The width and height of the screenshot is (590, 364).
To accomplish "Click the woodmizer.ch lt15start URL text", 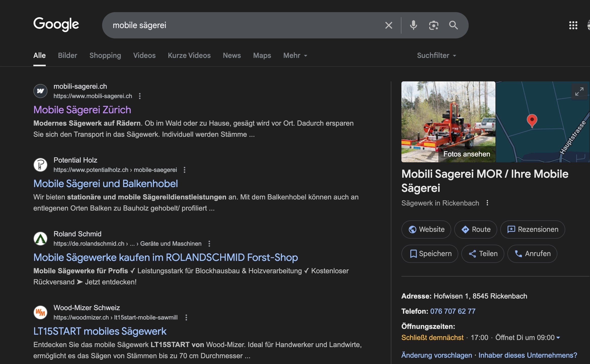I will coord(116,317).
